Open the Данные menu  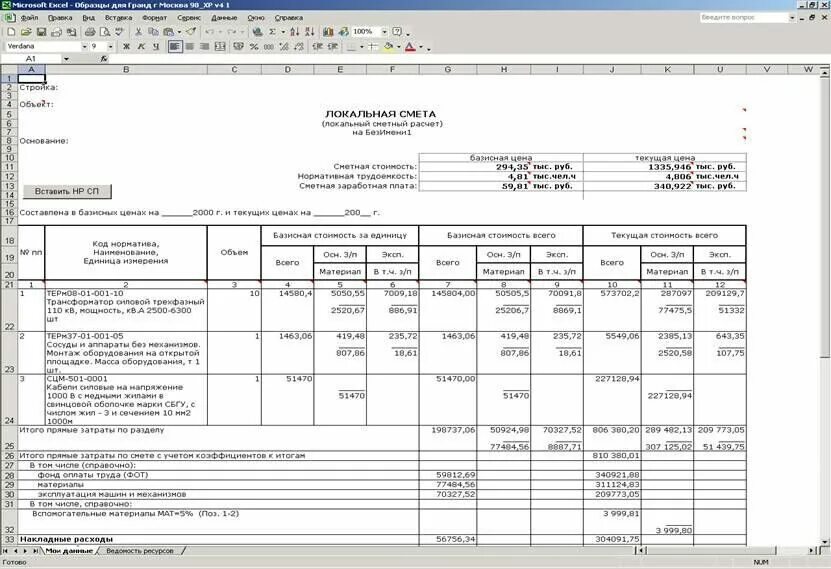point(224,17)
